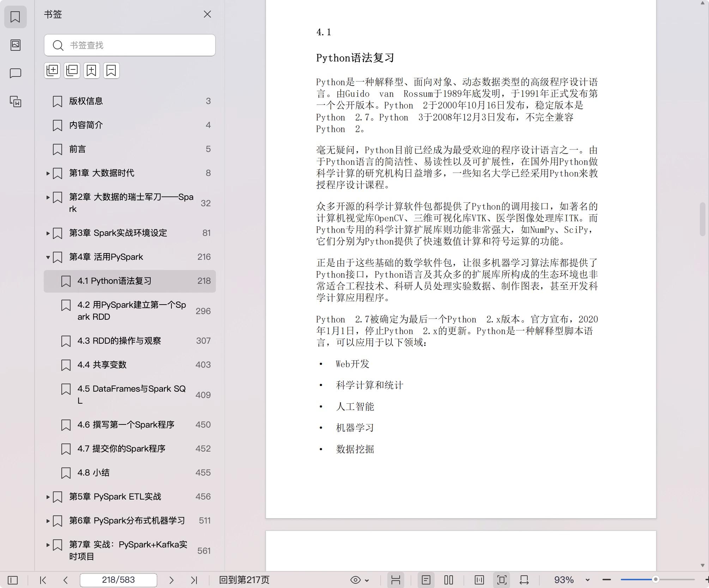Click 回到第217页 link
This screenshot has width=709, height=588.
(244, 580)
